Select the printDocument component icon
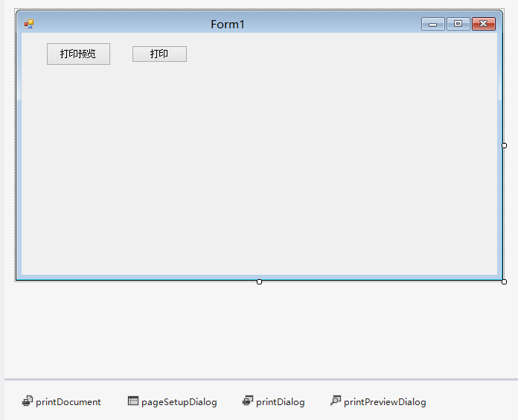 pos(28,401)
